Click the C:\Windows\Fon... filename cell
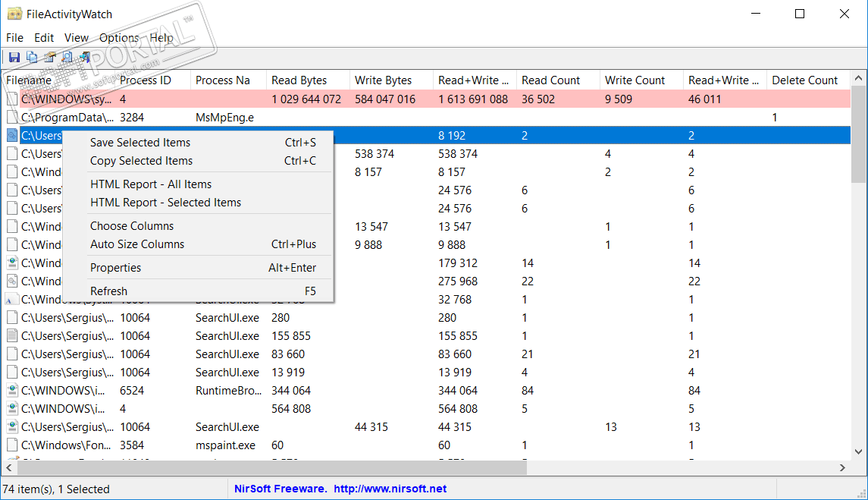 point(66,445)
